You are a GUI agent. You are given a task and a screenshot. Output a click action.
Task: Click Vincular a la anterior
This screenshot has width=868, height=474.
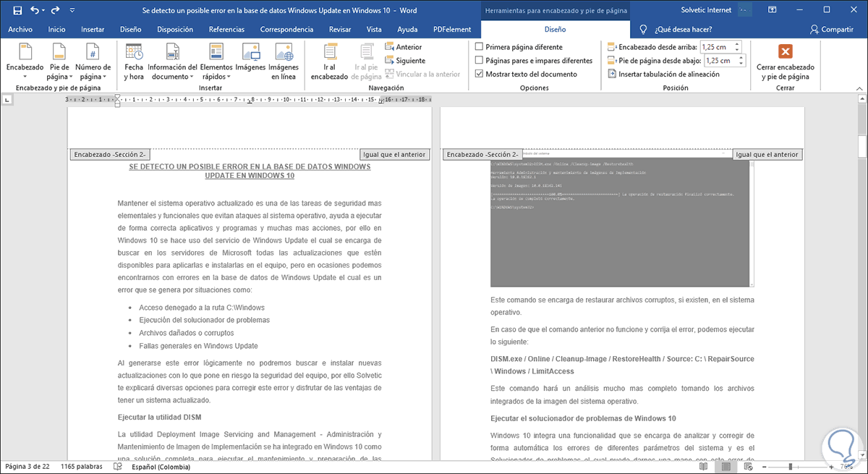(422, 74)
